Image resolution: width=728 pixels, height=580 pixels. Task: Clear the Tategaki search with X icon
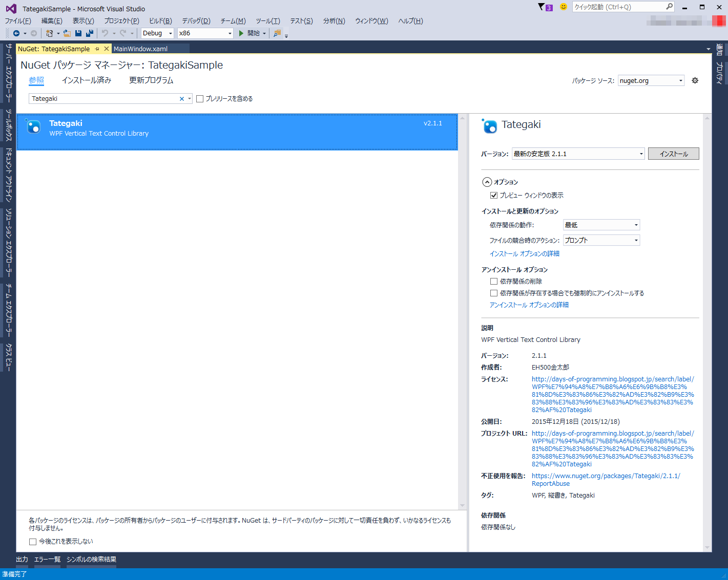tap(182, 99)
